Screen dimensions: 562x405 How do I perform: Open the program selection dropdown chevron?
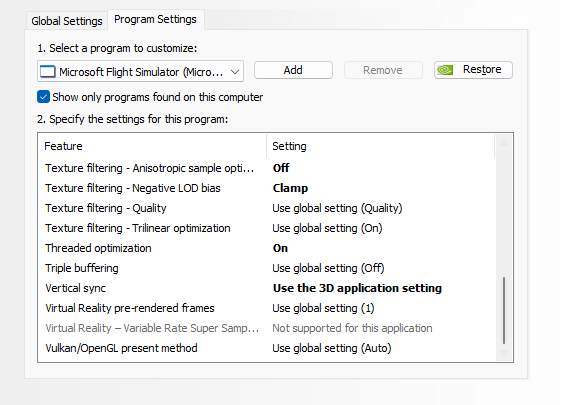click(235, 72)
